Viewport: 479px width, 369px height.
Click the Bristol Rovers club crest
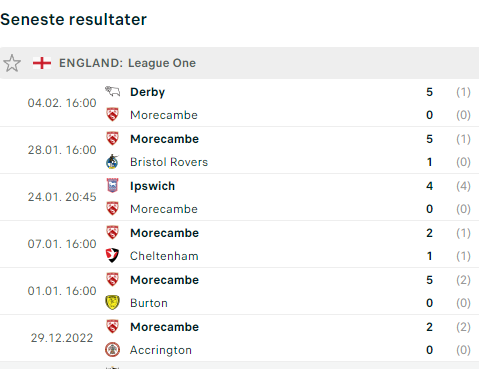click(x=112, y=162)
